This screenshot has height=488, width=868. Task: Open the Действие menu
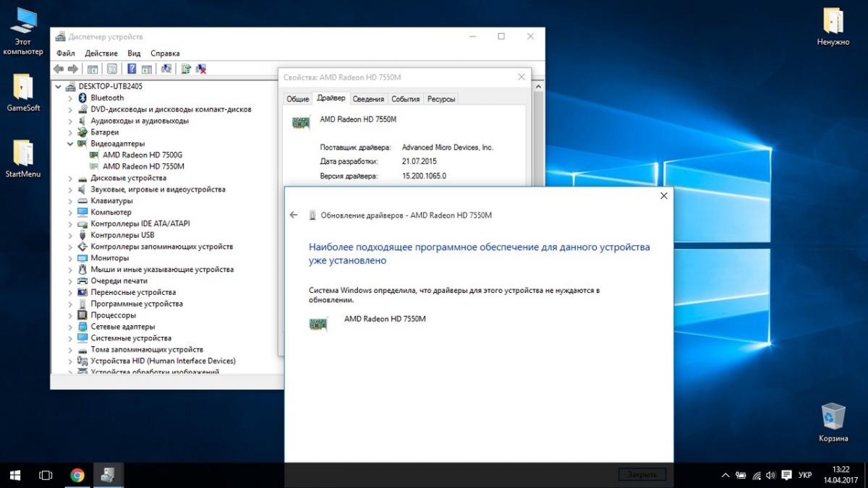tap(101, 53)
